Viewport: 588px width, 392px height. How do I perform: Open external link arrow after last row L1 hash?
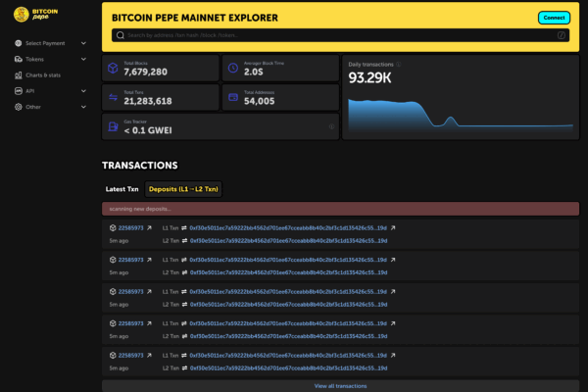click(x=393, y=355)
